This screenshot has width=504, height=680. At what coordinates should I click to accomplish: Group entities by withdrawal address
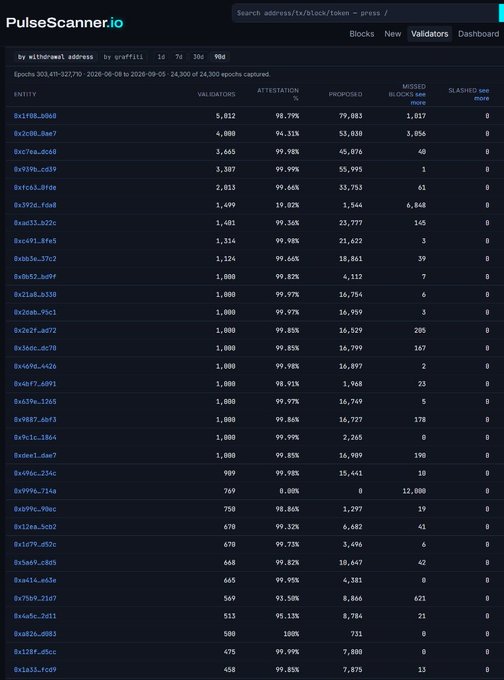pos(56,57)
